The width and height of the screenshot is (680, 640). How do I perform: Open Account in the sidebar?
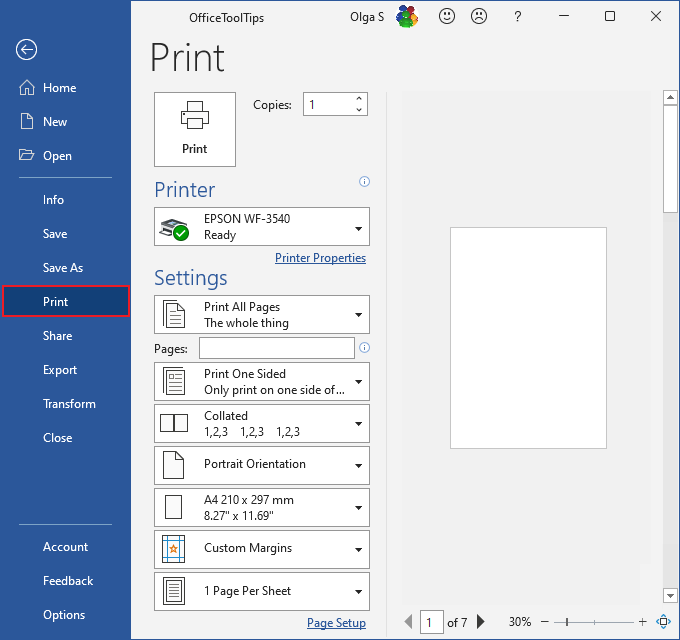tap(65, 547)
